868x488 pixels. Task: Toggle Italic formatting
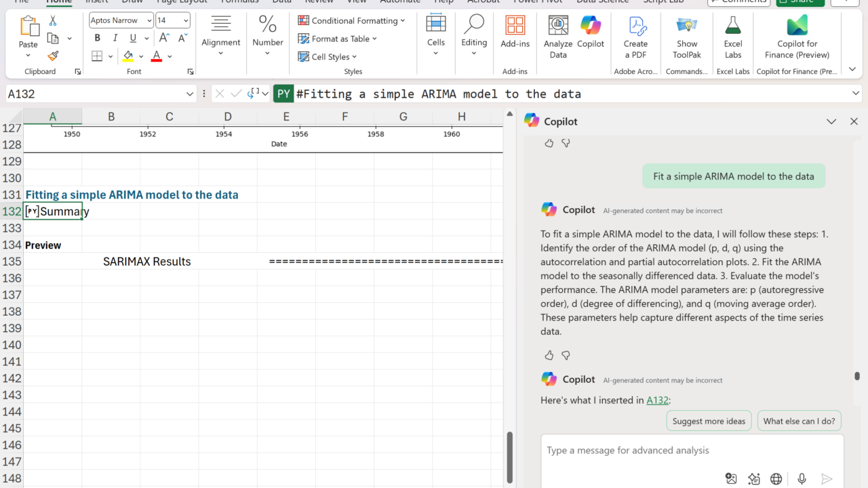(x=115, y=39)
